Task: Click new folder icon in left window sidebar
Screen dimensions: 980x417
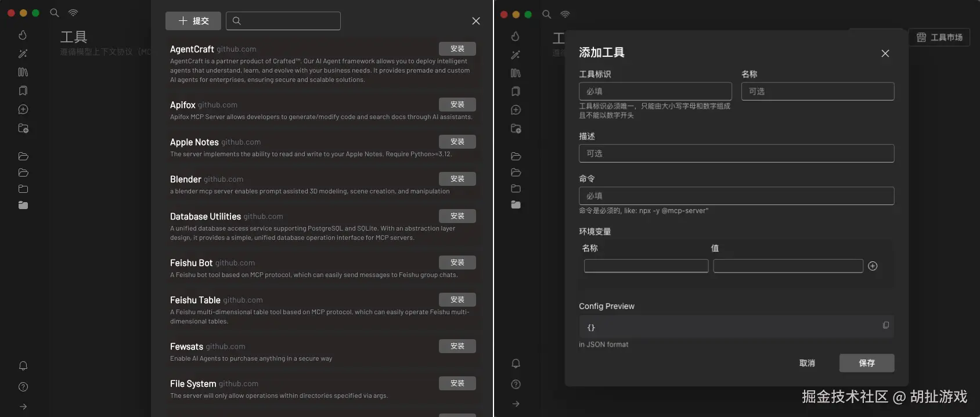Action: [23, 128]
